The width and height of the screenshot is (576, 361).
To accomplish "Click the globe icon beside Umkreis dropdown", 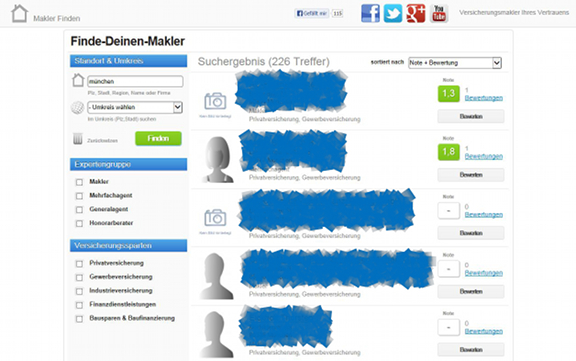I will [x=78, y=108].
